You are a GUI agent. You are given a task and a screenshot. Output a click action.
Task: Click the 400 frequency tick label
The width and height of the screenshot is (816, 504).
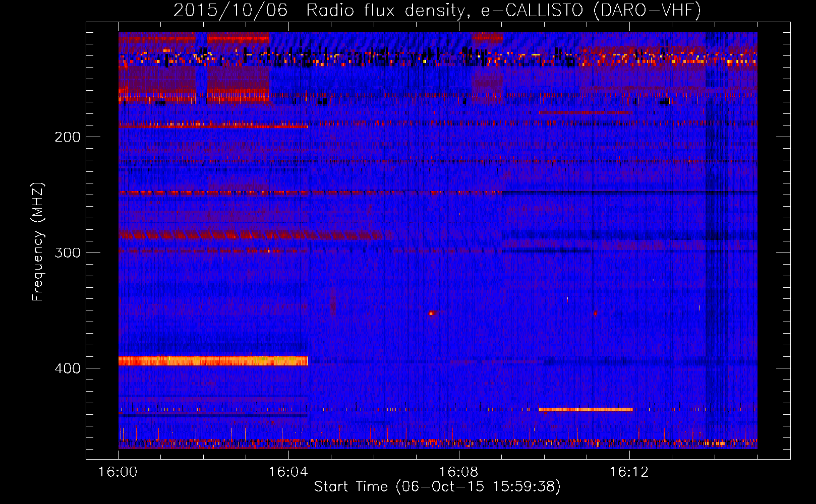68,368
